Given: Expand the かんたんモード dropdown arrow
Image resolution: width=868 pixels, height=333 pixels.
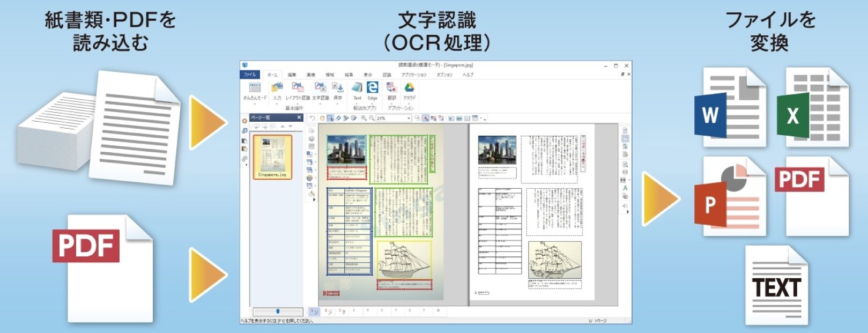Looking at the screenshot, I should coord(255,103).
